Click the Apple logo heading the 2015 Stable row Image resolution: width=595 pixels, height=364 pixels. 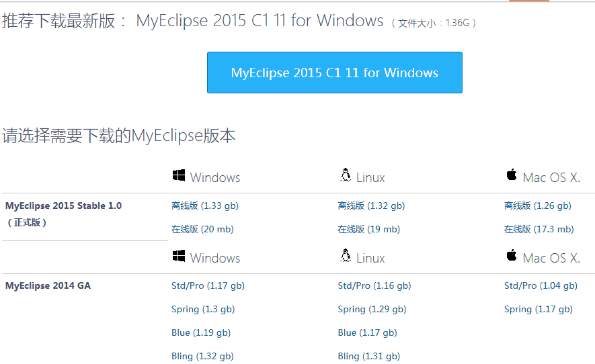512,176
